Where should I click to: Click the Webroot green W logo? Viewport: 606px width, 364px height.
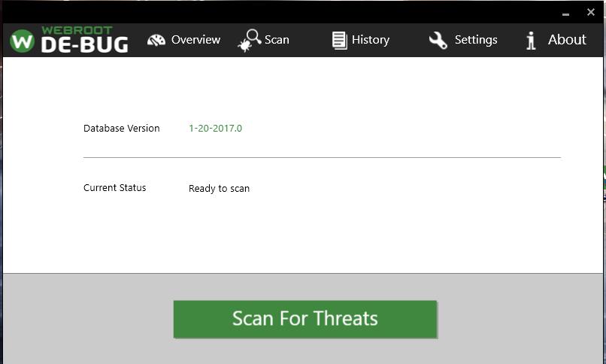[22, 41]
